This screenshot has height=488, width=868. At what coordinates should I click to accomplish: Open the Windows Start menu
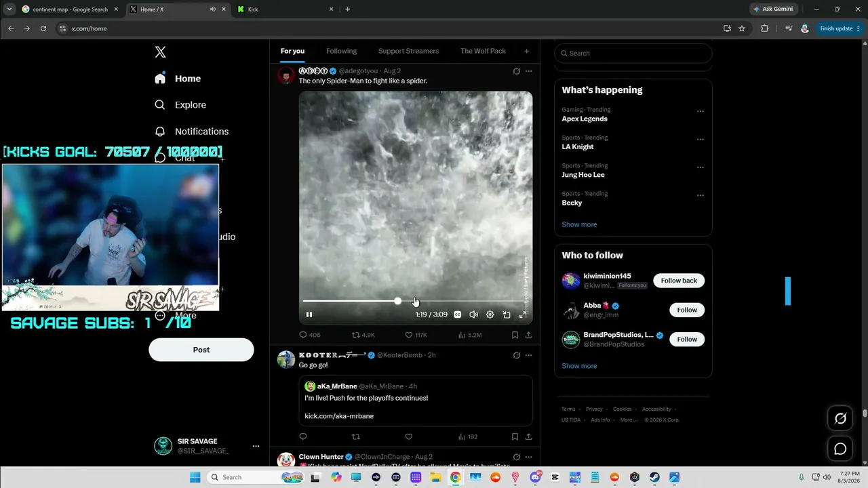(195, 477)
